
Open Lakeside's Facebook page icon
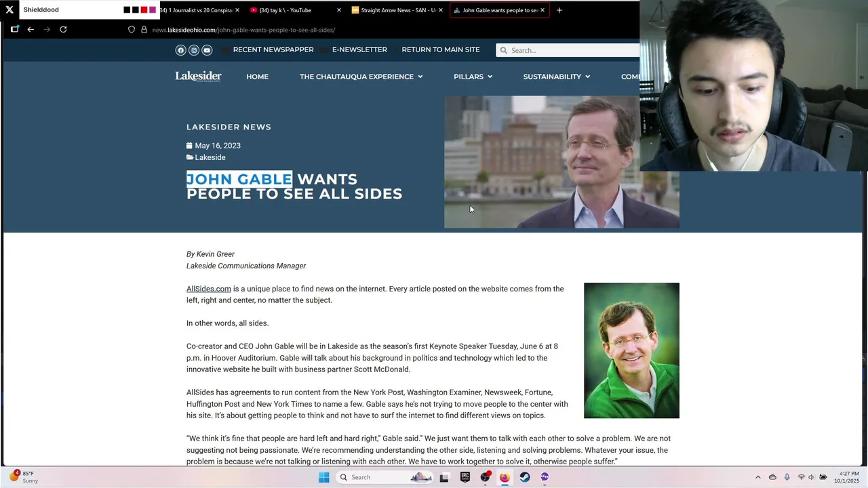180,50
